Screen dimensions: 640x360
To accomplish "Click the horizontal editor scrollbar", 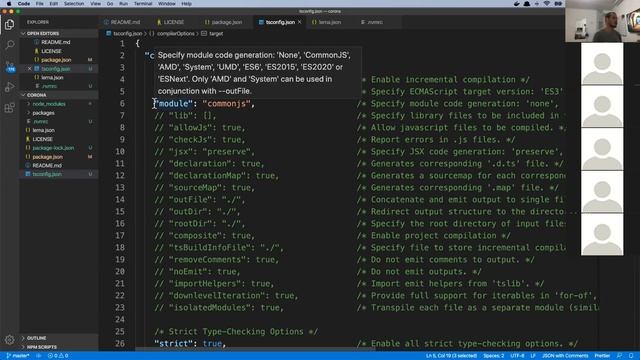I will pos(255,349).
